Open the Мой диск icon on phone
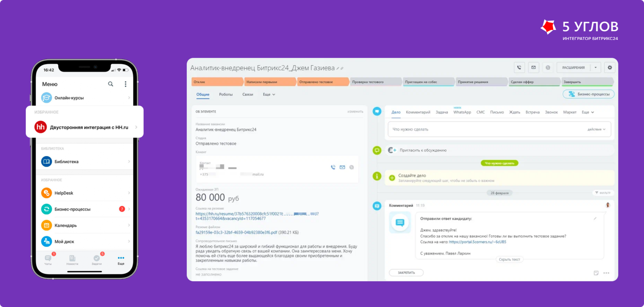The width and height of the screenshot is (644, 307). point(46,241)
